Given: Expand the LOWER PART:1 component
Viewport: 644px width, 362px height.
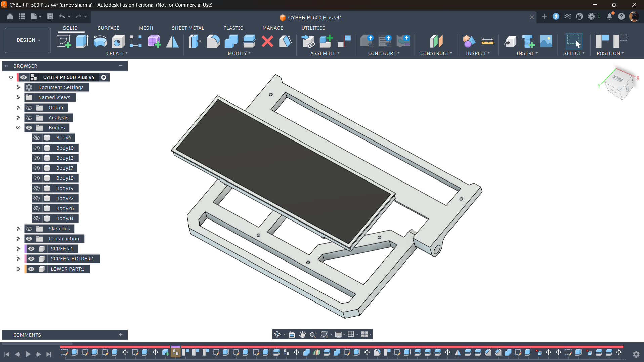Looking at the screenshot, I should click(x=18, y=269).
